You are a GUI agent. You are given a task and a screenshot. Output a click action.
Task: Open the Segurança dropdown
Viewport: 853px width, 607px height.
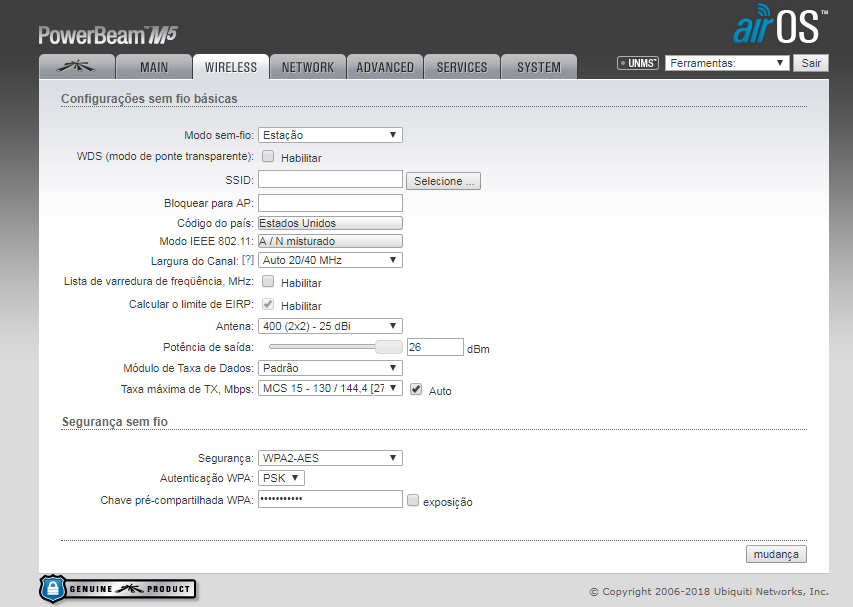[x=330, y=458]
